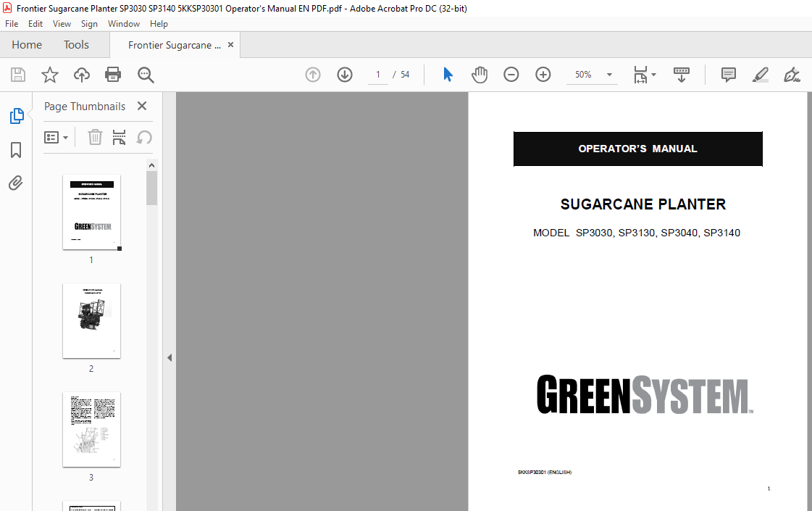Collapse the navigation pane with the left arrow
Viewport: 812px width, 511px height.
click(x=169, y=357)
